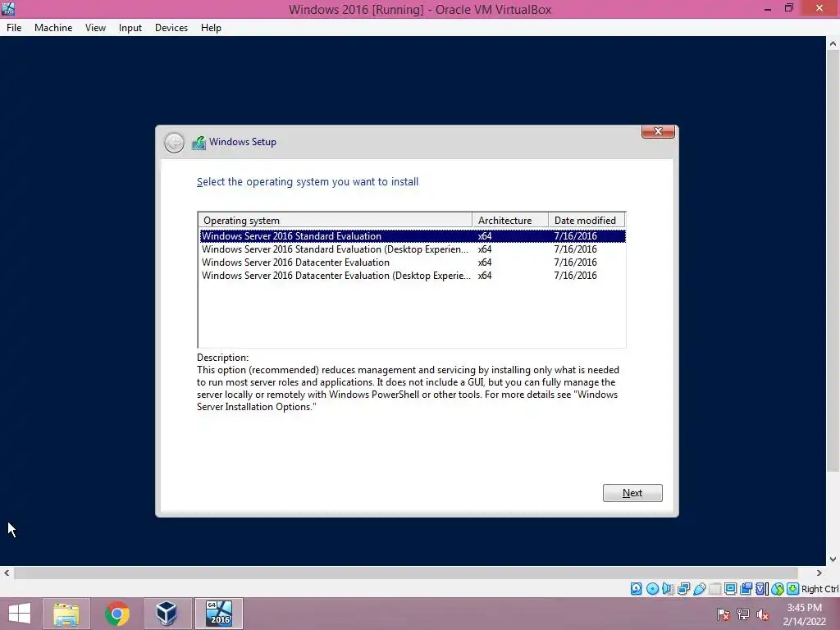
Task: Open the Help menu
Action: (x=211, y=28)
